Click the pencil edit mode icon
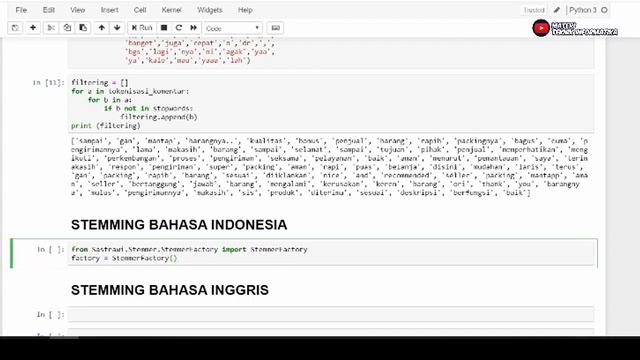Viewport: 640px width, 360px height. pos(557,10)
